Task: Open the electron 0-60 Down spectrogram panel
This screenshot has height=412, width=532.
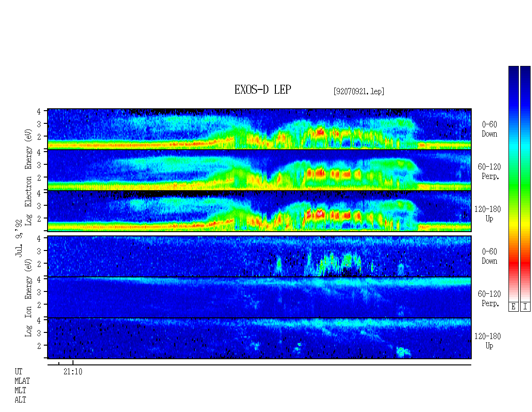Action: click(259, 129)
